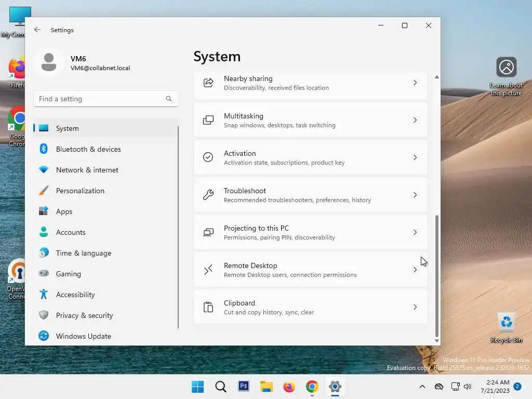Click the Clipboard icon

click(x=208, y=307)
